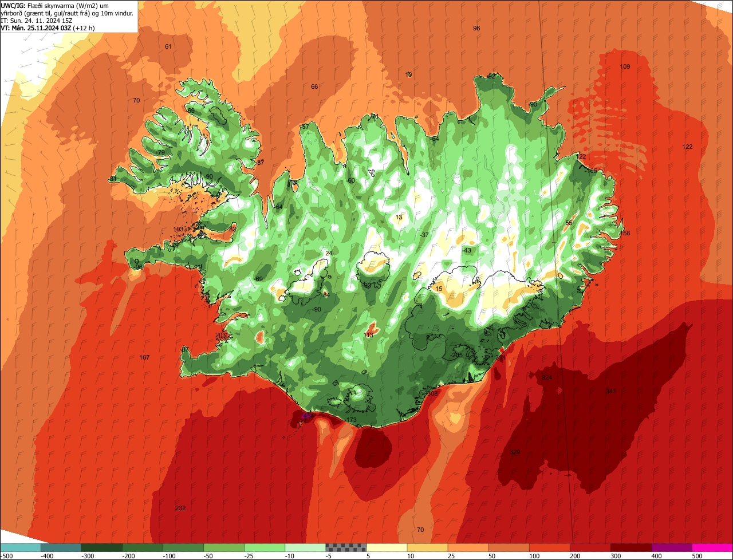
Task: Select the -200 to -100 green legend swatch
Action: (143, 547)
